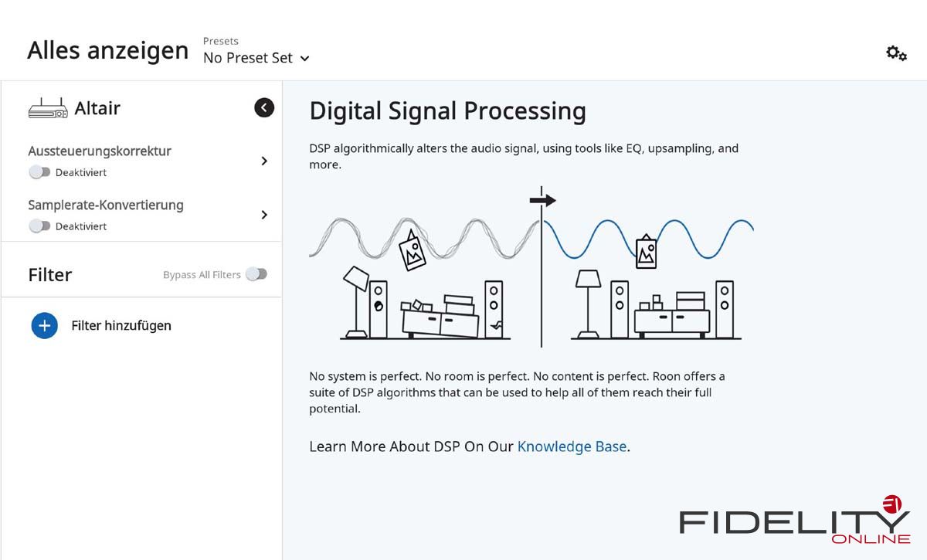
Task: Toggle Bypass All Filters switch
Action: click(256, 274)
